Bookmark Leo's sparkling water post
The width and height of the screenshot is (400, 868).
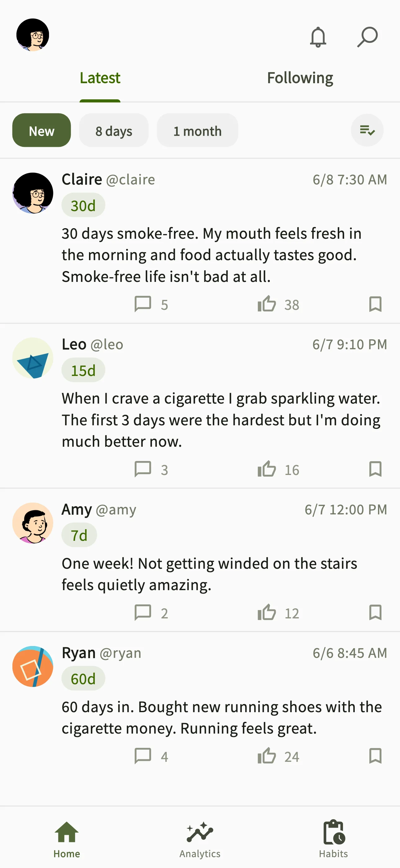click(x=375, y=469)
